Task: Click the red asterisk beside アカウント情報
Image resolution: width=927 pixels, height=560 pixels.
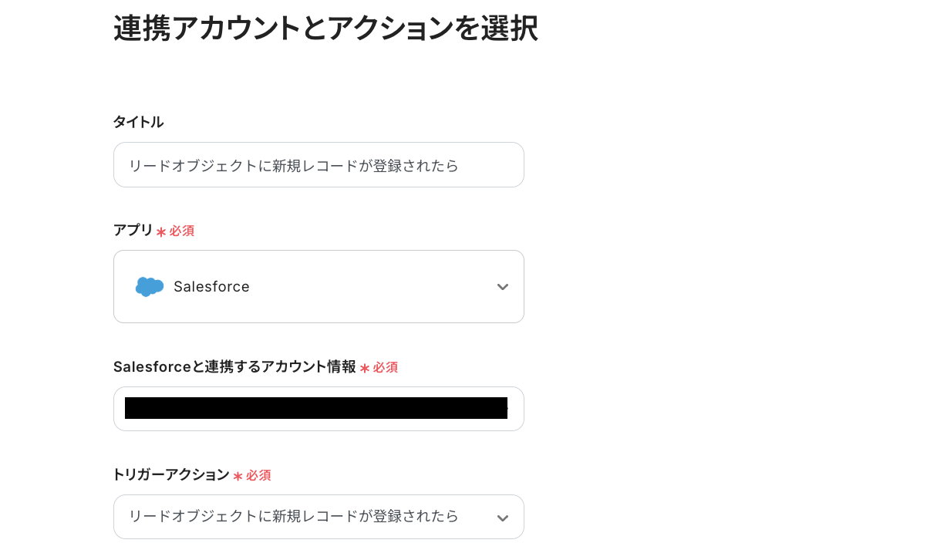Action: (x=365, y=369)
